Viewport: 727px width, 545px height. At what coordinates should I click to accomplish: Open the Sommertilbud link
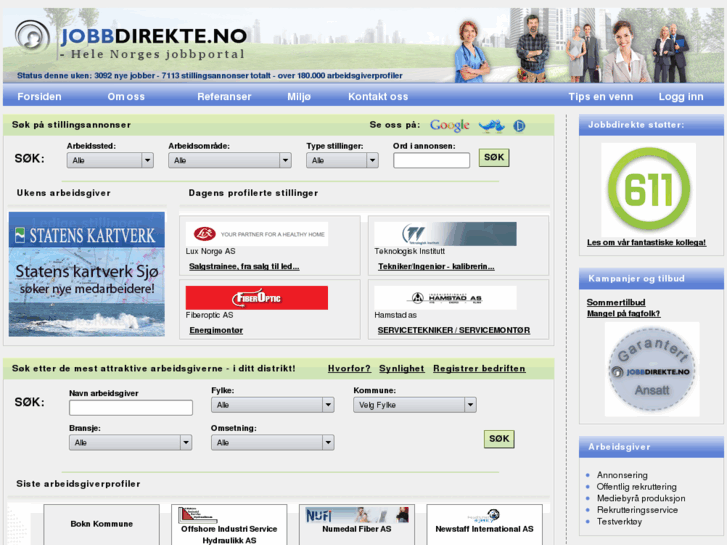pyautogui.click(x=616, y=302)
